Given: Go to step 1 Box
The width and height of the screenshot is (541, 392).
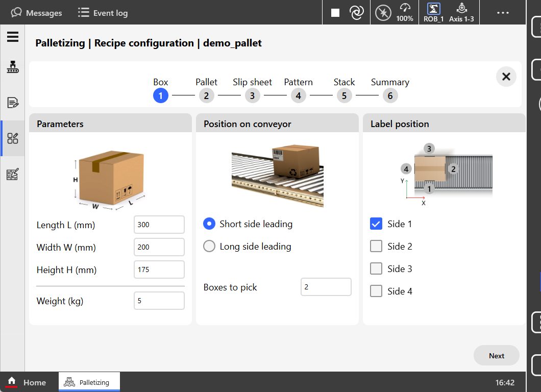Looking at the screenshot, I should point(160,95).
